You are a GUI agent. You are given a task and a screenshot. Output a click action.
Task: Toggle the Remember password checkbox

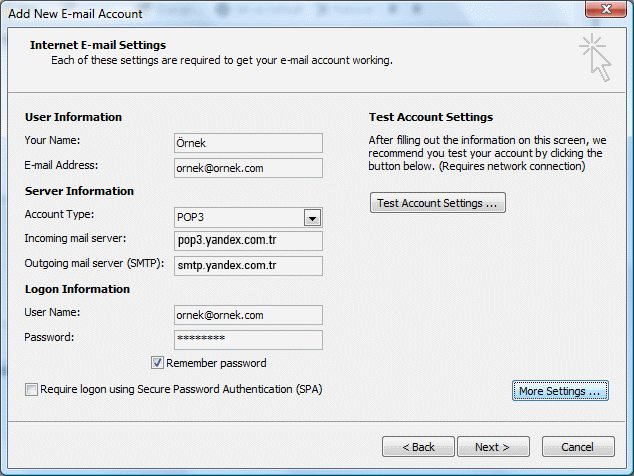click(x=157, y=363)
